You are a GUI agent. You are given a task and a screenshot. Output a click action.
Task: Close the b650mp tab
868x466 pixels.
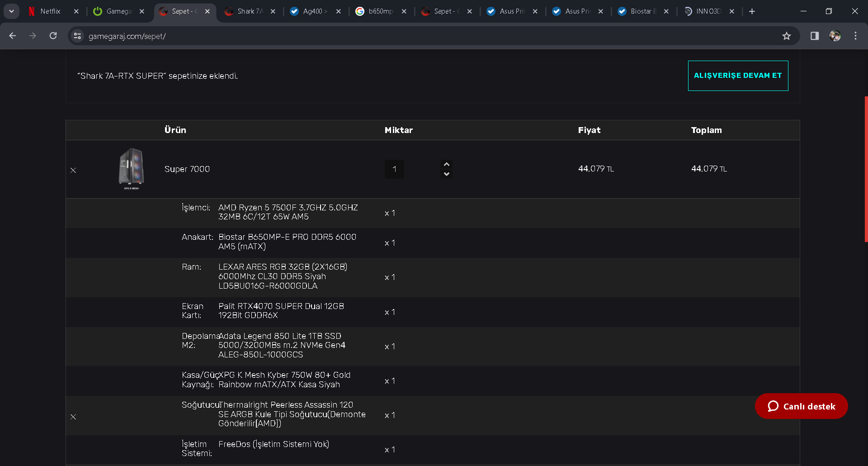(404, 11)
